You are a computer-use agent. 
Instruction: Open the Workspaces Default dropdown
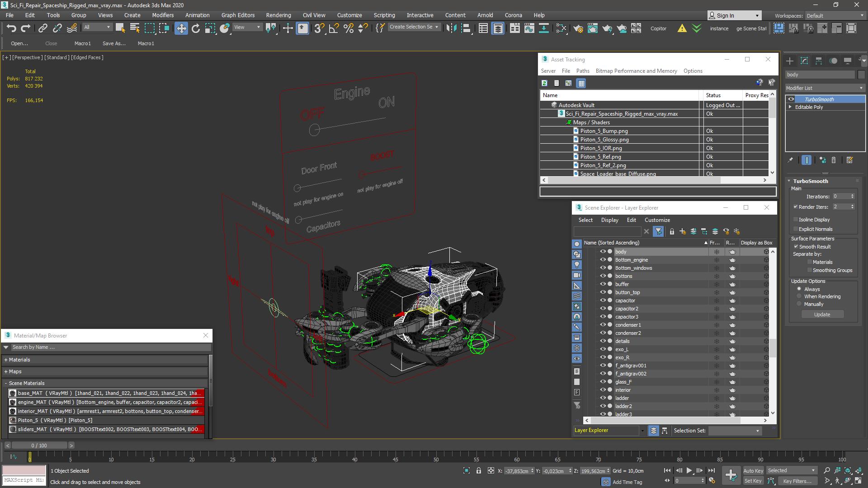[835, 16]
